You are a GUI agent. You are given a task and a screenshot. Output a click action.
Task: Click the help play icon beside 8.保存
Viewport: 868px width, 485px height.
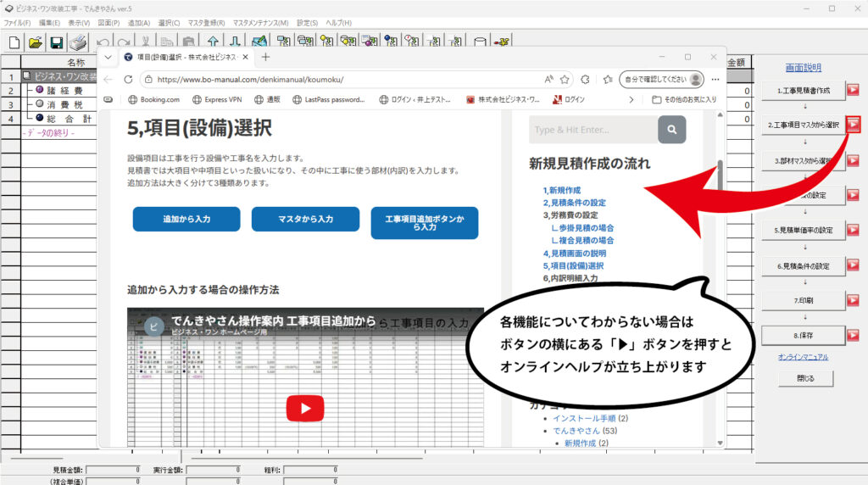coord(853,335)
